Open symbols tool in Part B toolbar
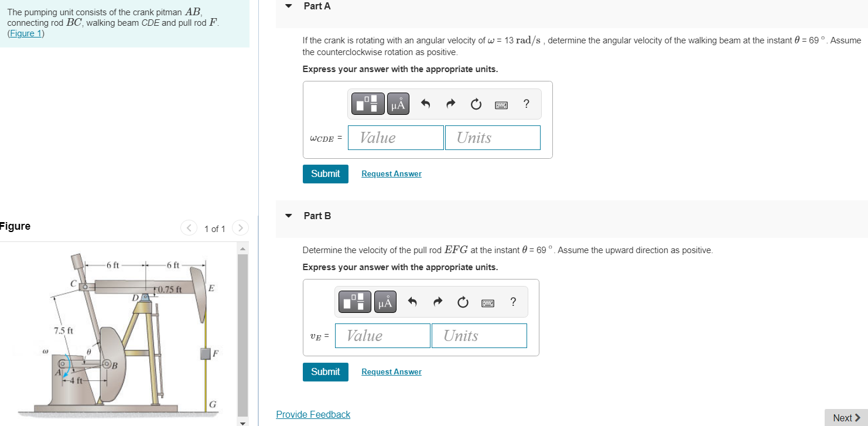 coord(385,302)
